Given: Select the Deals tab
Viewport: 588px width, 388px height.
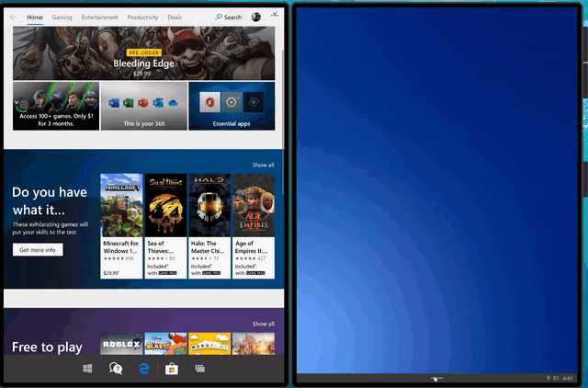Looking at the screenshot, I should (x=175, y=17).
